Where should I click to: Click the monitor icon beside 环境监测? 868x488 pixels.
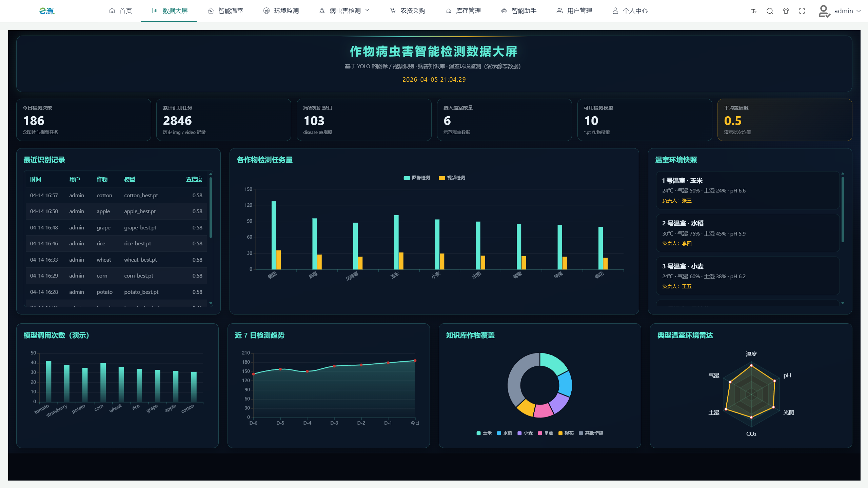tap(267, 11)
